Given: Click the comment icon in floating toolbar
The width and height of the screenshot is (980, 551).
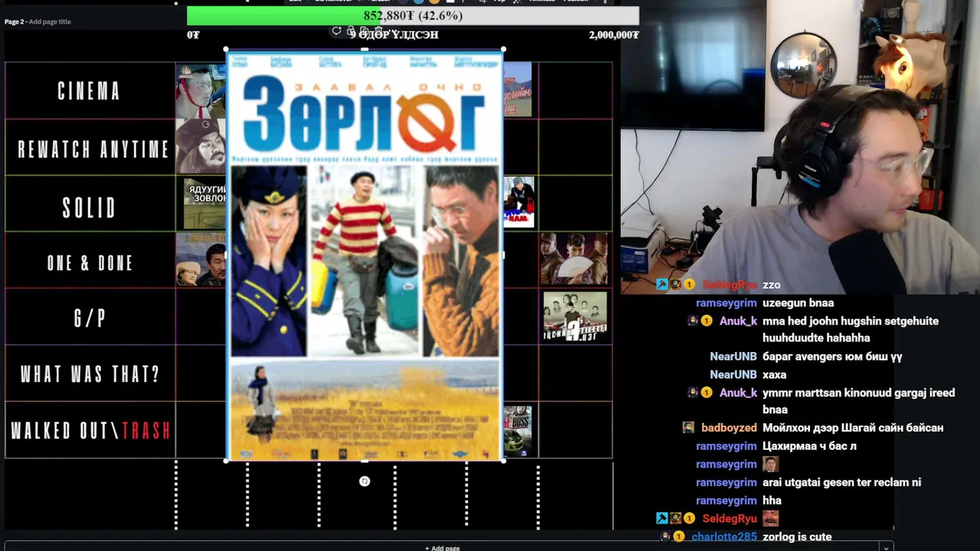Looking at the screenshot, I should [x=336, y=31].
